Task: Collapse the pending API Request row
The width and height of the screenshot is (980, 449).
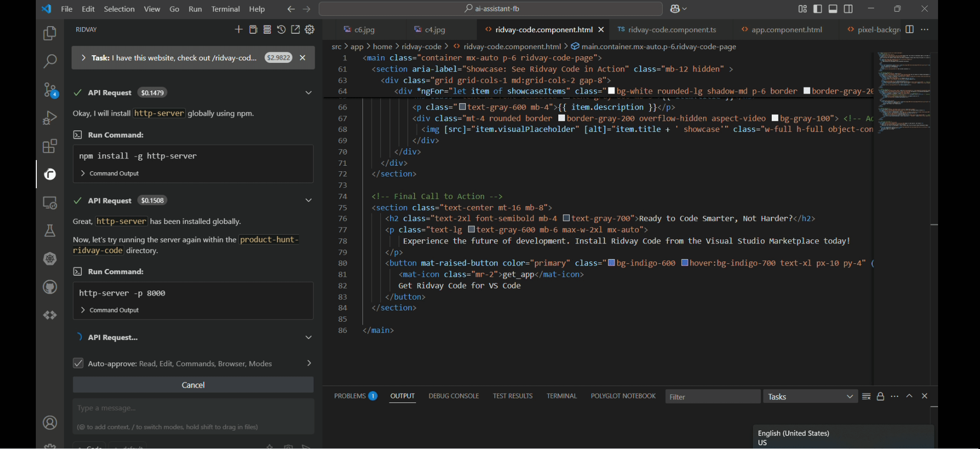Action: tap(308, 338)
